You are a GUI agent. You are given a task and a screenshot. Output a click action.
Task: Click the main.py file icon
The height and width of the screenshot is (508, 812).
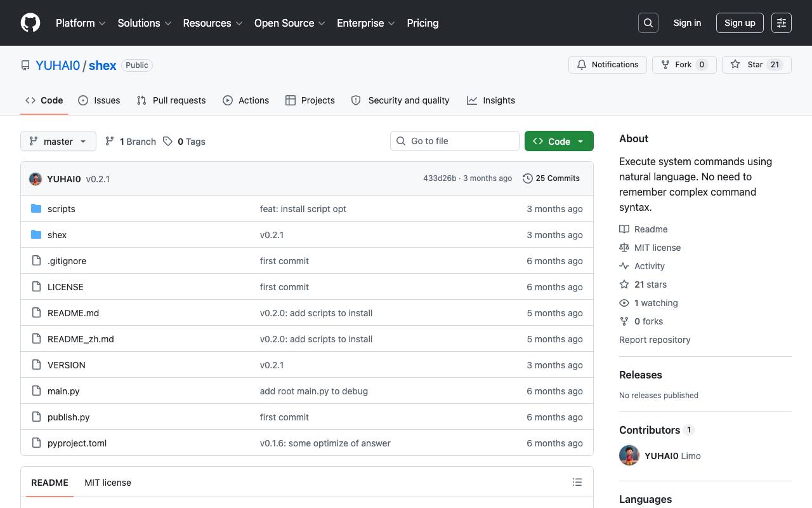36,391
